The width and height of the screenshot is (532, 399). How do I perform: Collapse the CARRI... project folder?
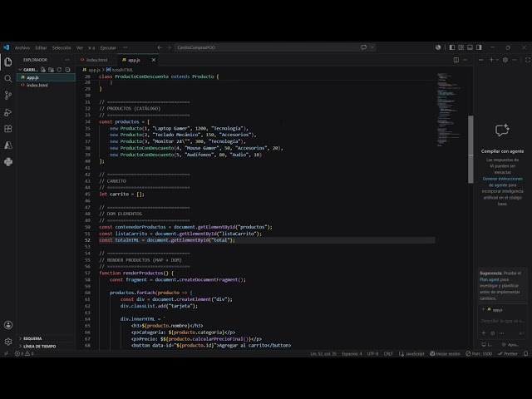click(x=20, y=70)
